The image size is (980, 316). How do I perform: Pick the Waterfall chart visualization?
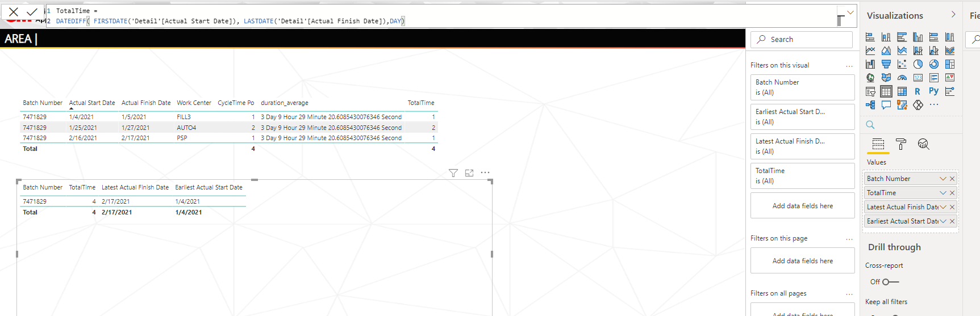(870, 64)
